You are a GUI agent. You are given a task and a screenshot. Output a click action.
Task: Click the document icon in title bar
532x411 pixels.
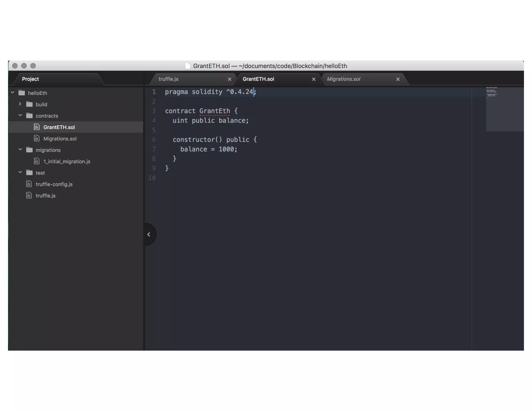point(188,66)
